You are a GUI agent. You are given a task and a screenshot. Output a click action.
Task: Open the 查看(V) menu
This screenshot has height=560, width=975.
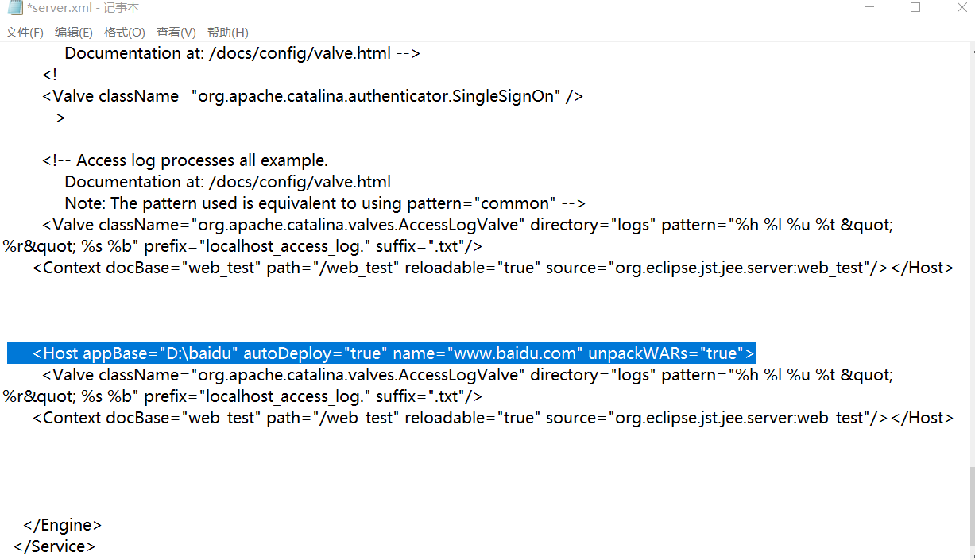(176, 33)
